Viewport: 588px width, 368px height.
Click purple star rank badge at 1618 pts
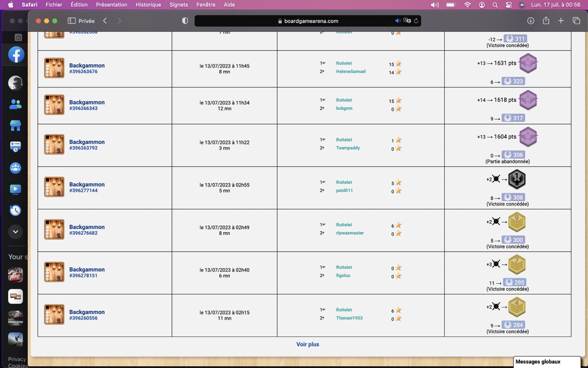point(528,100)
